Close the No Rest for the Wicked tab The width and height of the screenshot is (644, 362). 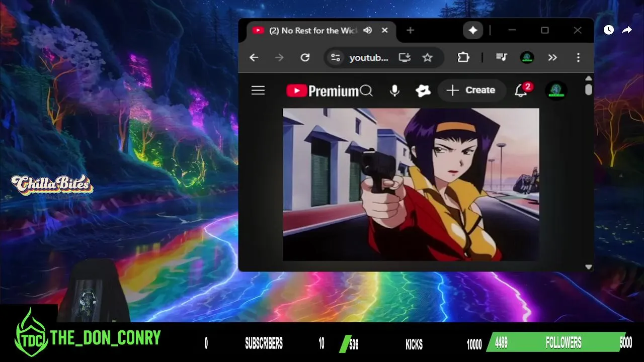(x=385, y=30)
